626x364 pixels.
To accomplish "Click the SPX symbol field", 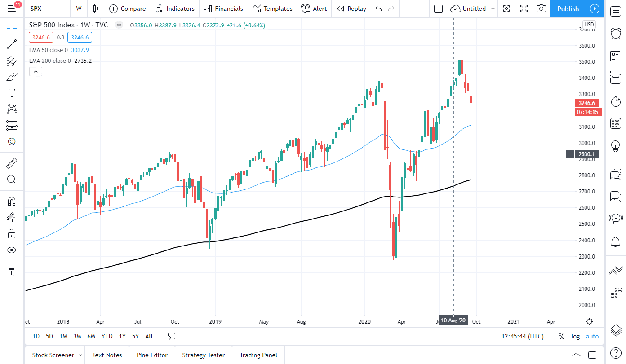I will pyautogui.click(x=35, y=9).
